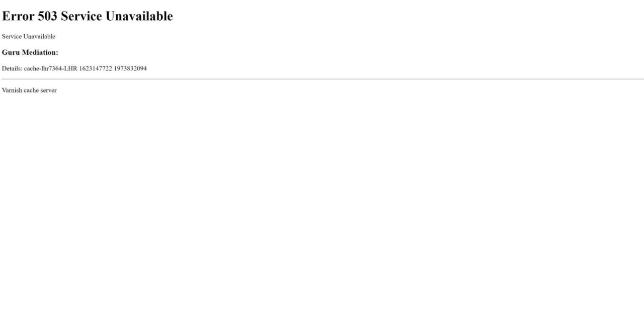Image resolution: width=644 pixels, height=328 pixels.
Task: Click the word "Error" in the heading
Action: 18,16
